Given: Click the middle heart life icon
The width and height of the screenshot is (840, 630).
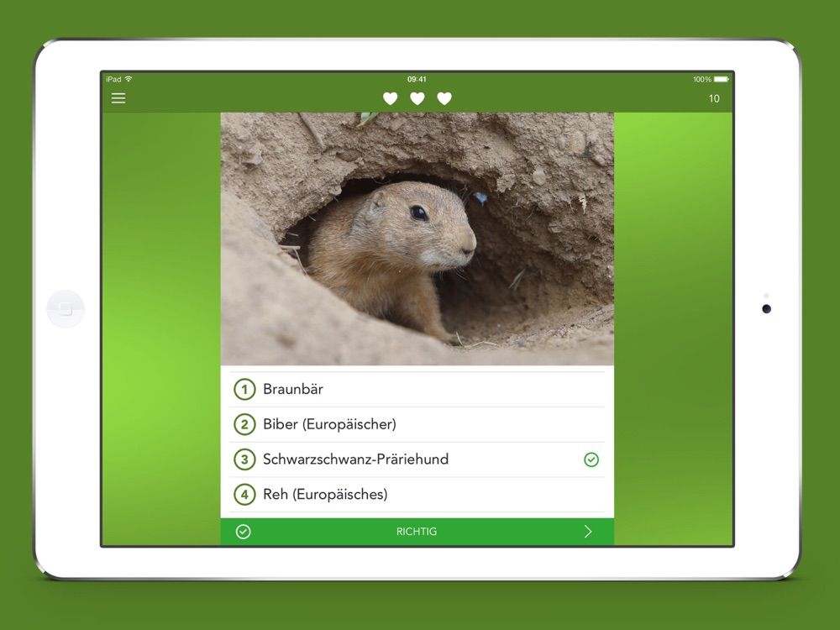Looking at the screenshot, I should pyautogui.click(x=417, y=98).
